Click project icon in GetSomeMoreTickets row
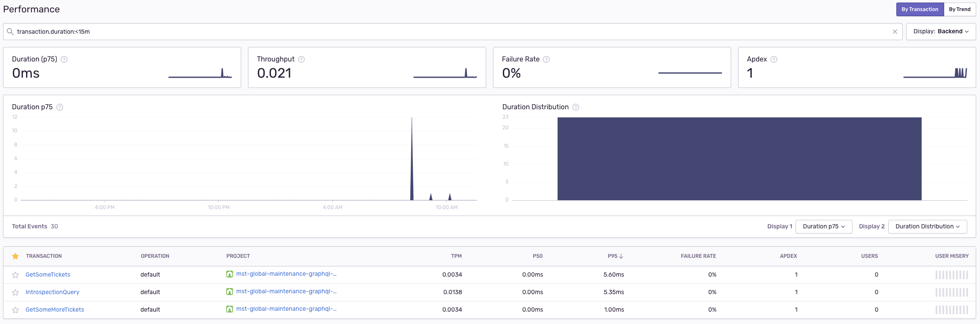The width and height of the screenshot is (980, 324). pos(230,309)
